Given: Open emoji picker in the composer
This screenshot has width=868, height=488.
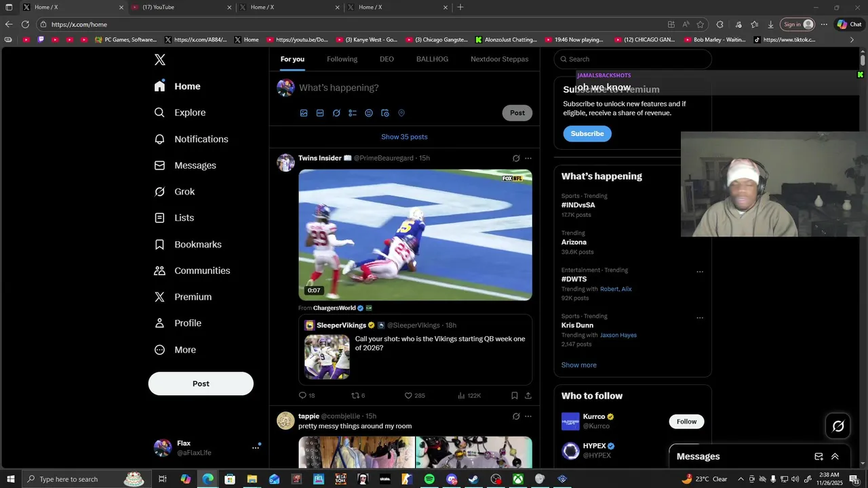Looking at the screenshot, I should click(369, 113).
